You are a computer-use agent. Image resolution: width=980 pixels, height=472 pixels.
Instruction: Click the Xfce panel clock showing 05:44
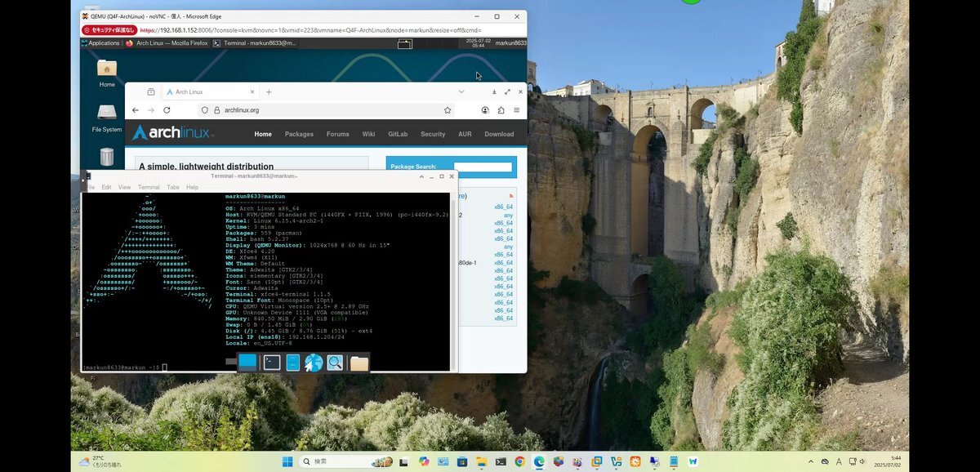click(478, 43)
